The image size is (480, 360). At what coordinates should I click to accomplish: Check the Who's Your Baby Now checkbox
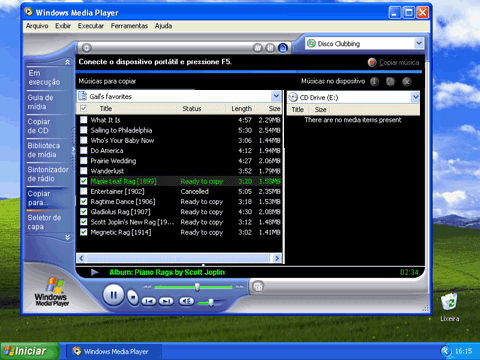click(x=84, y=140)
